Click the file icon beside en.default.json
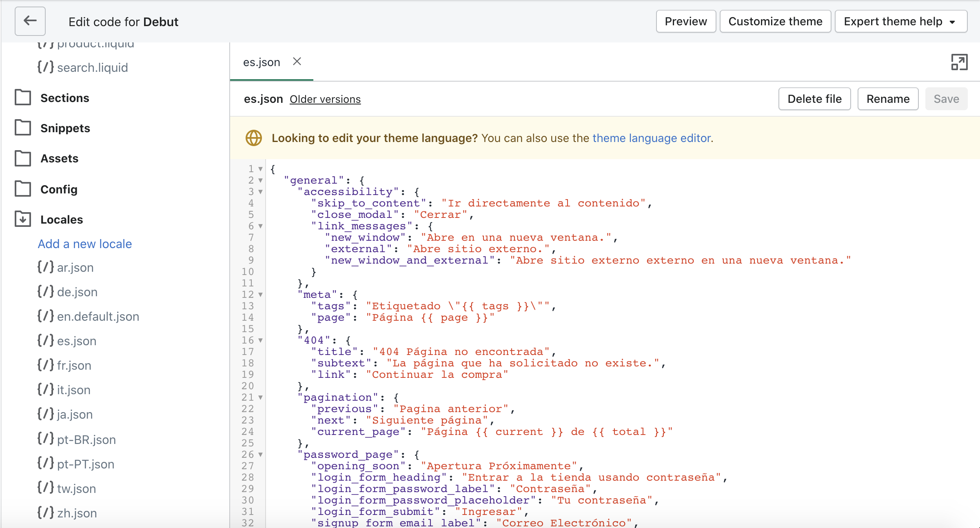Image resolution: width=980 pixels, height=528 pixels. tap(45, 316)
